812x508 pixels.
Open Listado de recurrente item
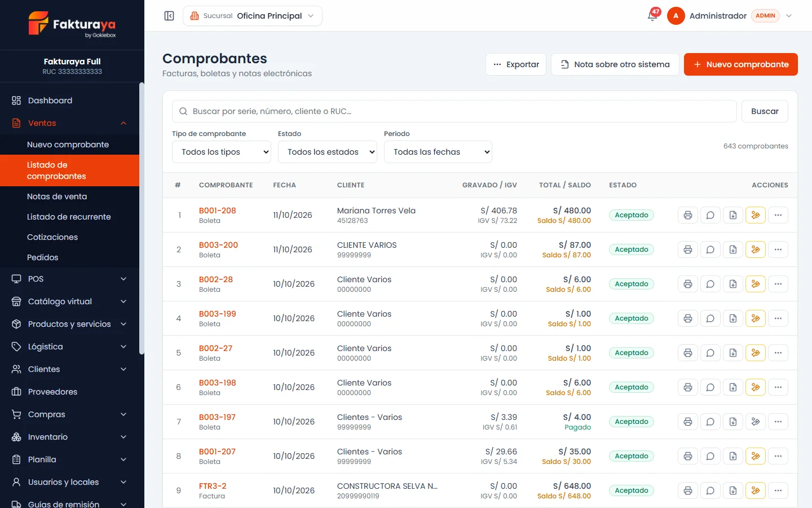point(69,217)
